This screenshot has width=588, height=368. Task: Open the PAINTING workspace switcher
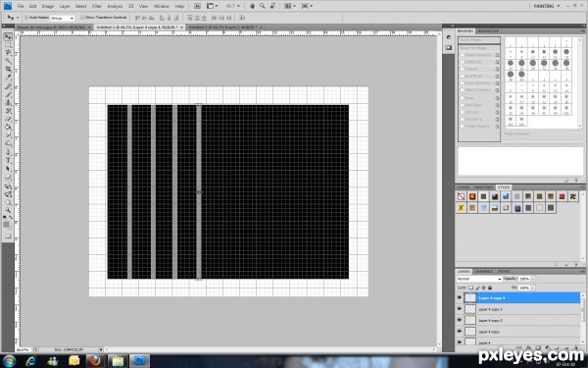547,6
